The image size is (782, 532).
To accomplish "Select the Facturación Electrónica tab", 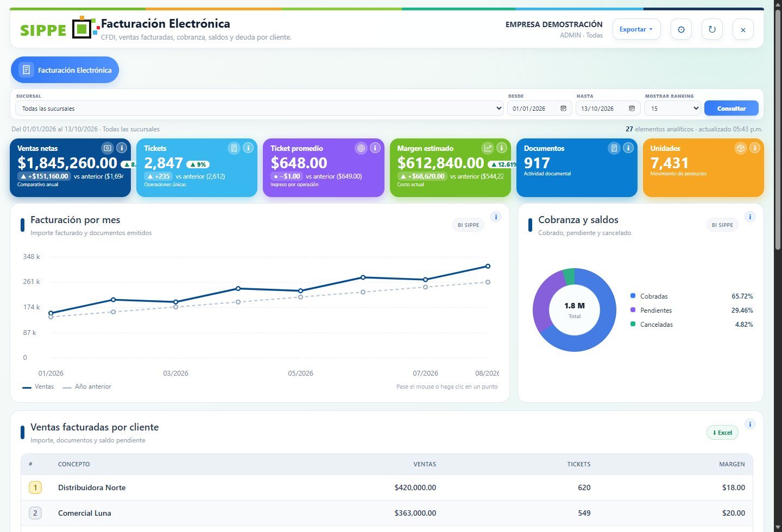I will (x=65, y=70).
